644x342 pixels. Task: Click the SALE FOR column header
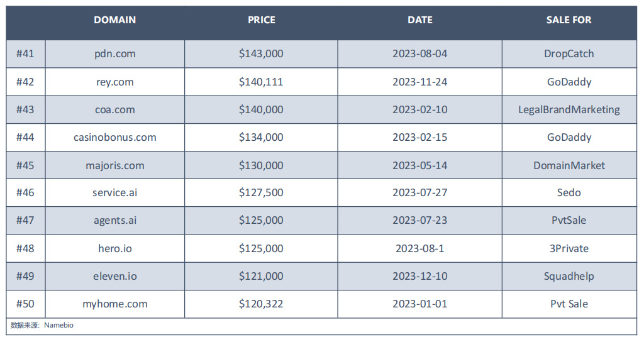click(x=569, y=19)
